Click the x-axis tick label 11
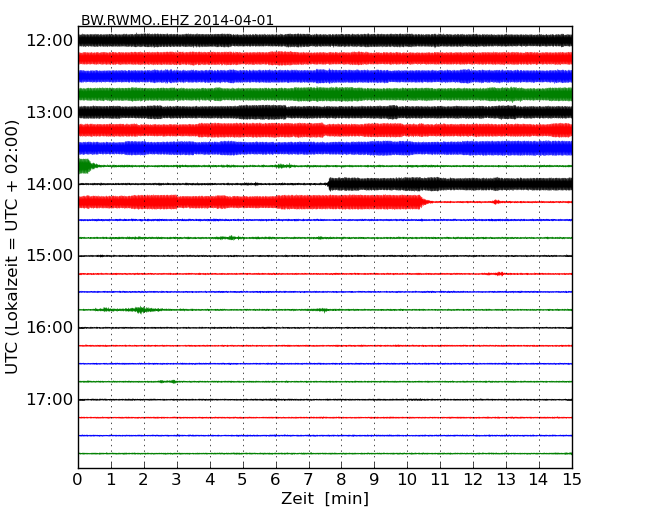This screenshot has width=650, height=520. [440, 480]
